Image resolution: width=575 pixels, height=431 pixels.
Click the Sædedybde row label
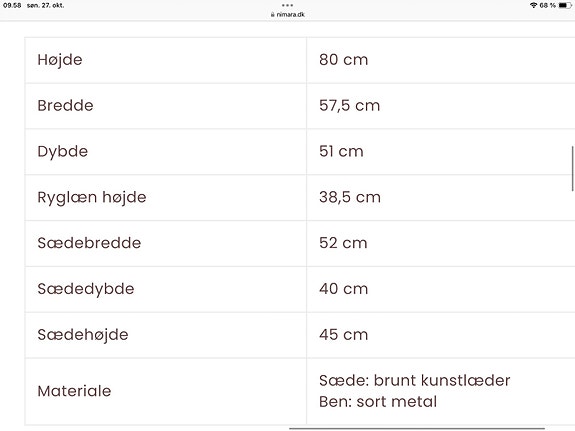[86, 289]
